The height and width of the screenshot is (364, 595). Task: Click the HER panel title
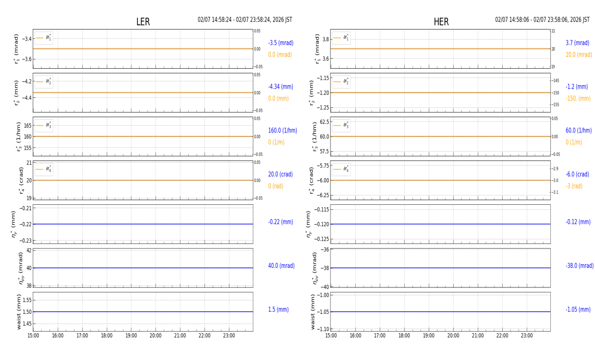pos(441,22)
